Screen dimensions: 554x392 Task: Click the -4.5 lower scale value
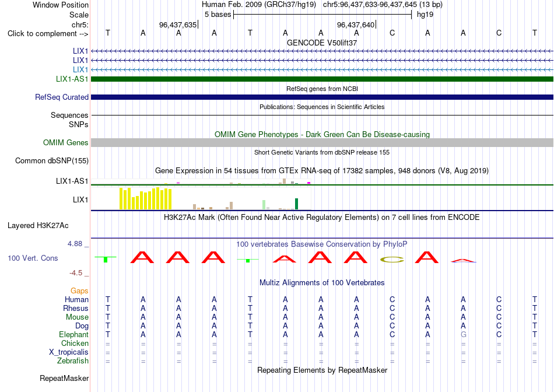[76, 273]
